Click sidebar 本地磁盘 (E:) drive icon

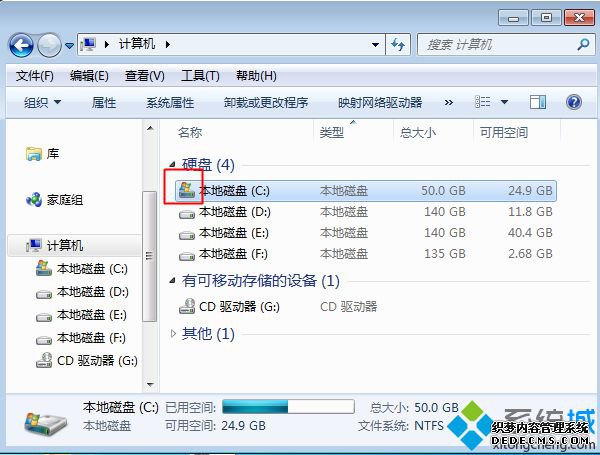[44, 317]
